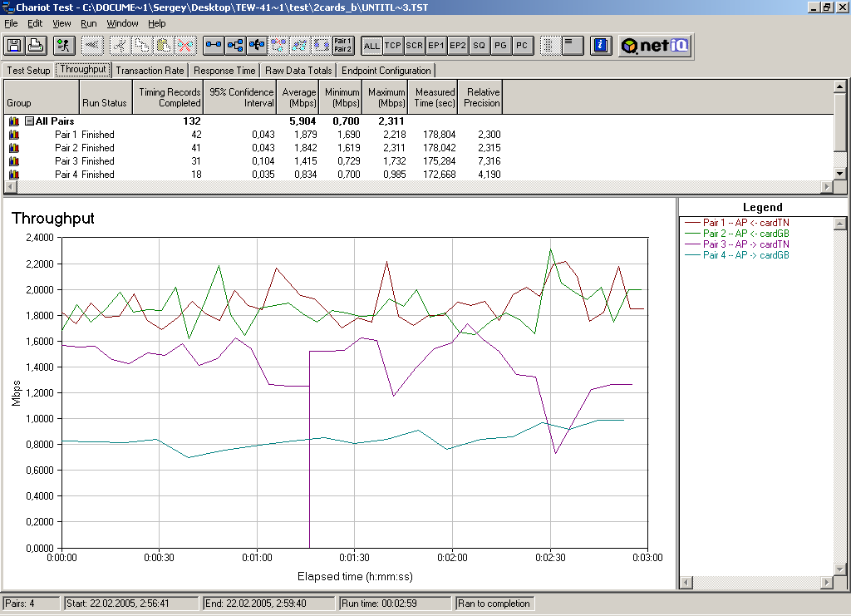
Task: Open the blue info help icon
Action: click(603, 46)
